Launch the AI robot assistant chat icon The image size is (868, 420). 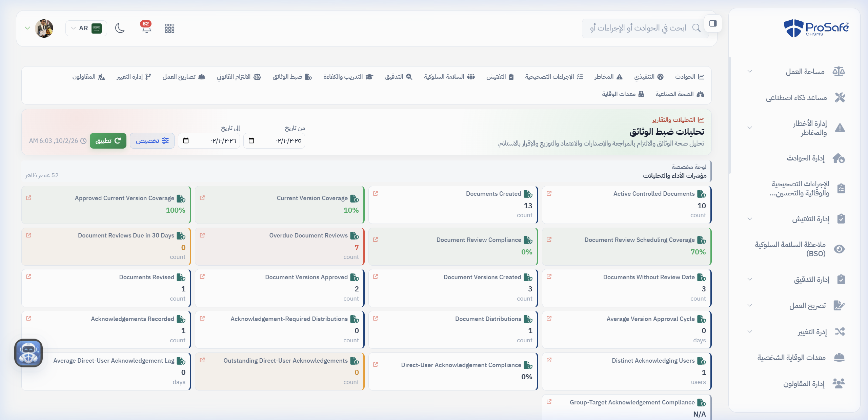click(x=28, y=353)
